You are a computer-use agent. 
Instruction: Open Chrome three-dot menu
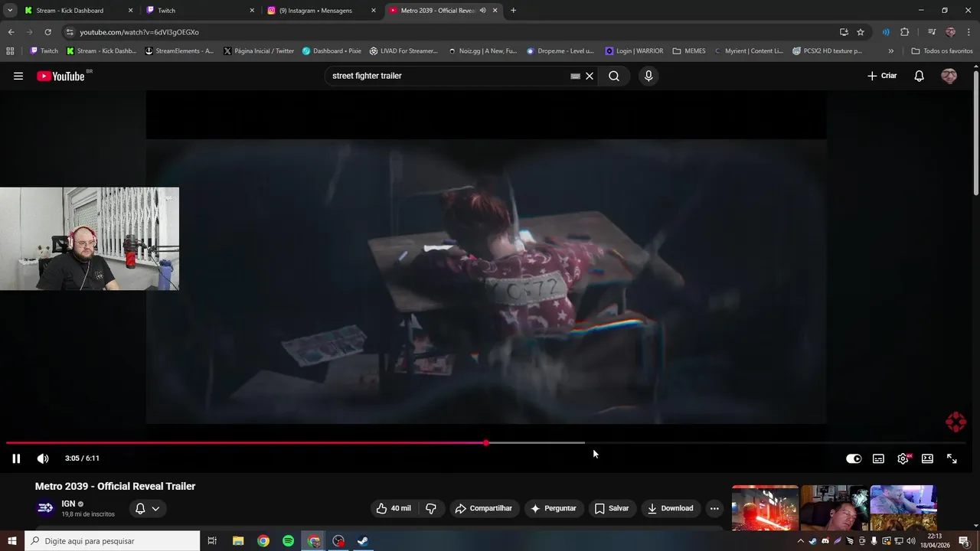969,32
